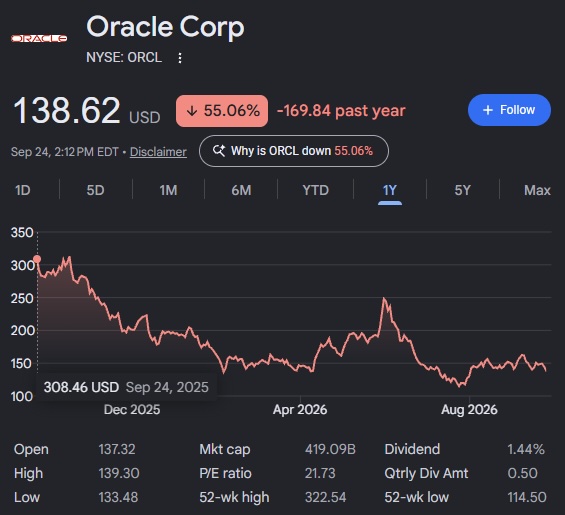This screenshot has height=515, width=565.
Task: Click the Oracle logo image
Action: pyautogui.click(x=39, y=38)
